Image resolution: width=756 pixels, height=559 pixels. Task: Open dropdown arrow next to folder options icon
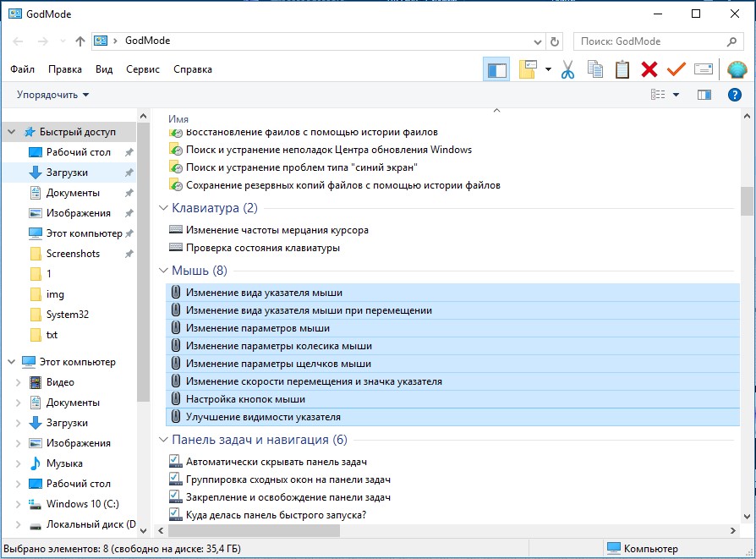pyautogui.click(x=548, y=69)
